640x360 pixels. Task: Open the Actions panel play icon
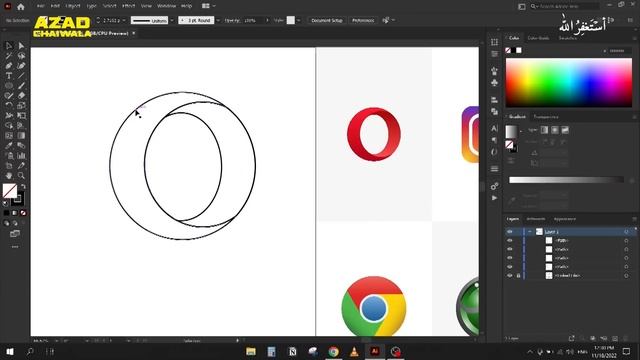click(494, 198)
